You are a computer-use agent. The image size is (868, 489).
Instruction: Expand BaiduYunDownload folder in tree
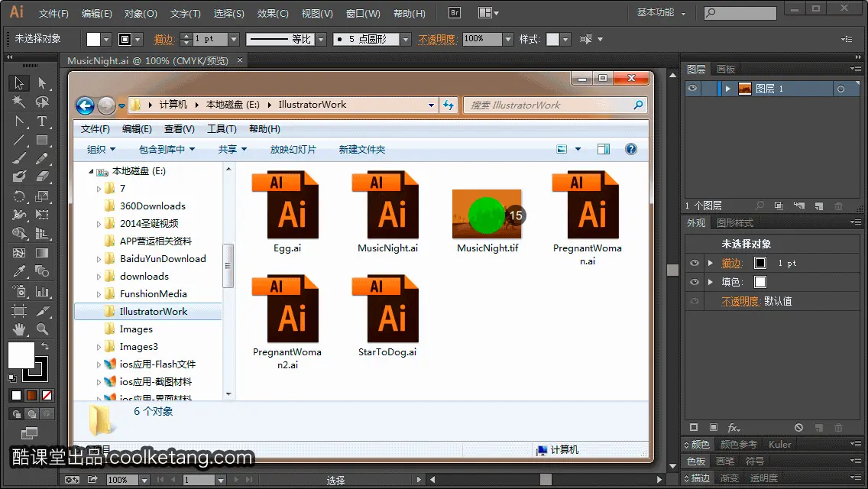click(99, 259)
